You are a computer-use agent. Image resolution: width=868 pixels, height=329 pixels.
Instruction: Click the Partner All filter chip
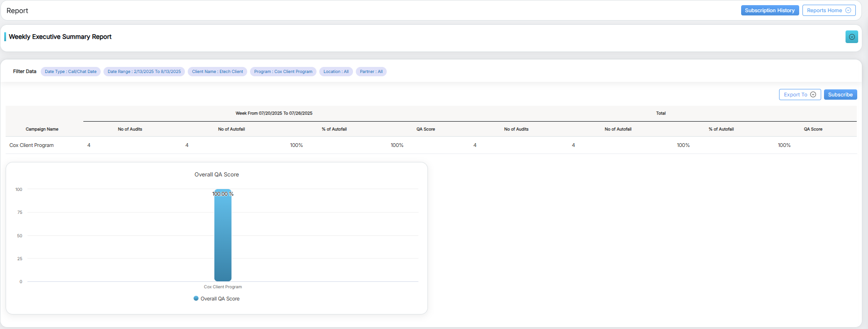[371, 72]
